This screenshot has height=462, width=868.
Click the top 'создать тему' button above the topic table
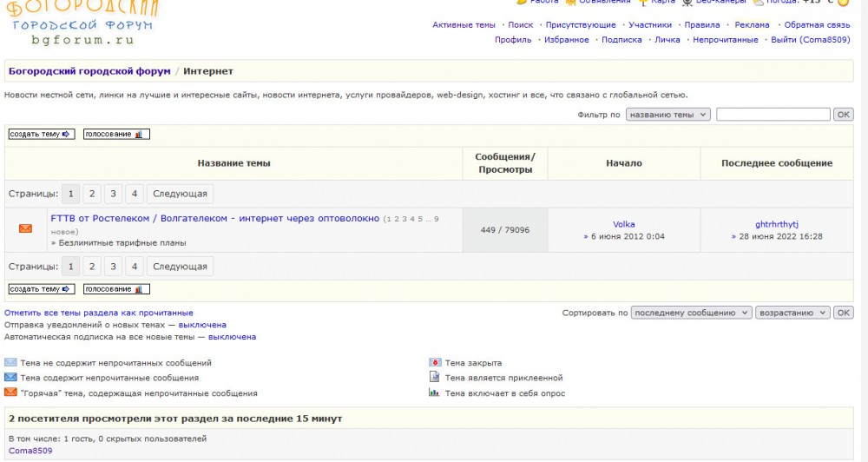tap(41, 134)
